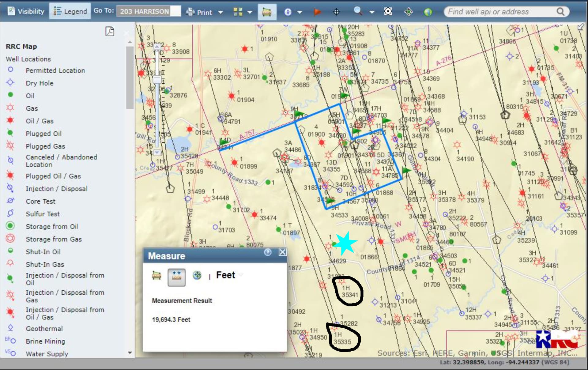Click the map zoom-out button on slider
The image size is (588, 370).
click(x=157, y=152)
